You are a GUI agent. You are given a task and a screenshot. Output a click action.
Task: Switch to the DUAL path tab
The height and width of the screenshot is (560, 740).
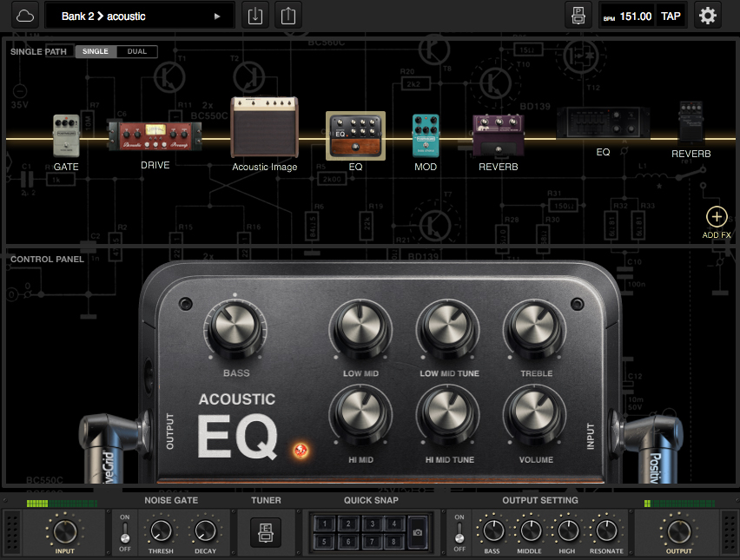tap(137, 51)
